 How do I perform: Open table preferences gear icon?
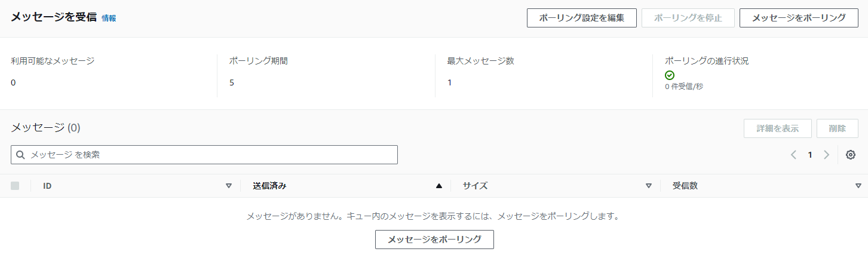(x=851, y=155)
